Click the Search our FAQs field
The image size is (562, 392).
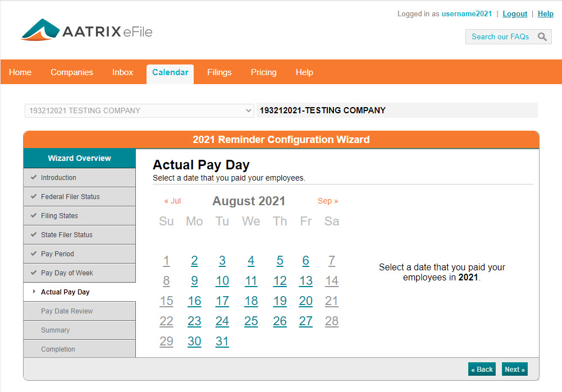[x=500, y=36]
